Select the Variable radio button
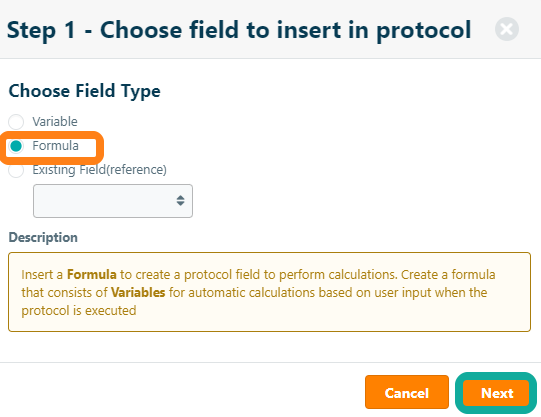Image resolution: width=541 pixels, height=417 pixels. pos(16,122)
